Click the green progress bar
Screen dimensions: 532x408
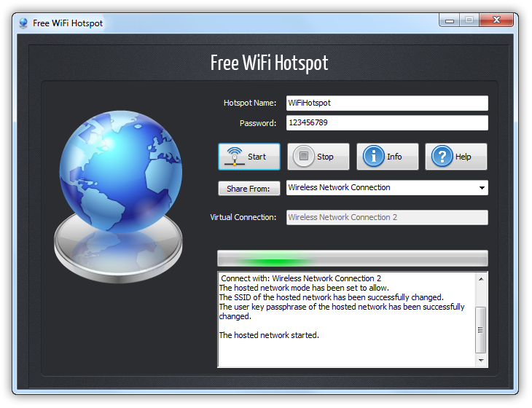coord(352,259)
